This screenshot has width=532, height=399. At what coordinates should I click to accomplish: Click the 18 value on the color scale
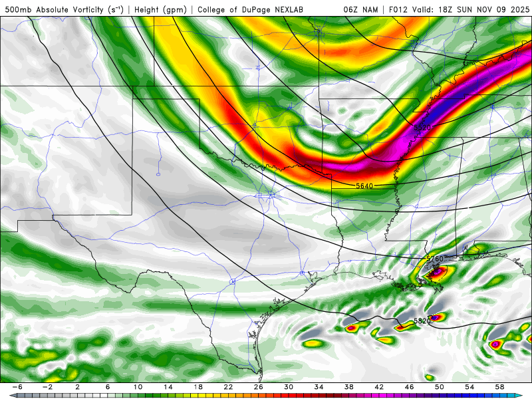[198, 387]
